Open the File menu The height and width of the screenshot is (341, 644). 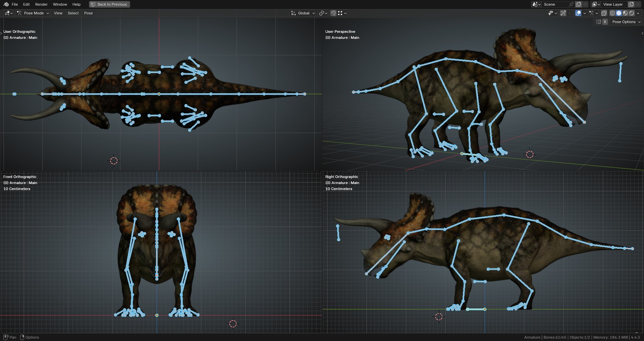coord(15,4)
